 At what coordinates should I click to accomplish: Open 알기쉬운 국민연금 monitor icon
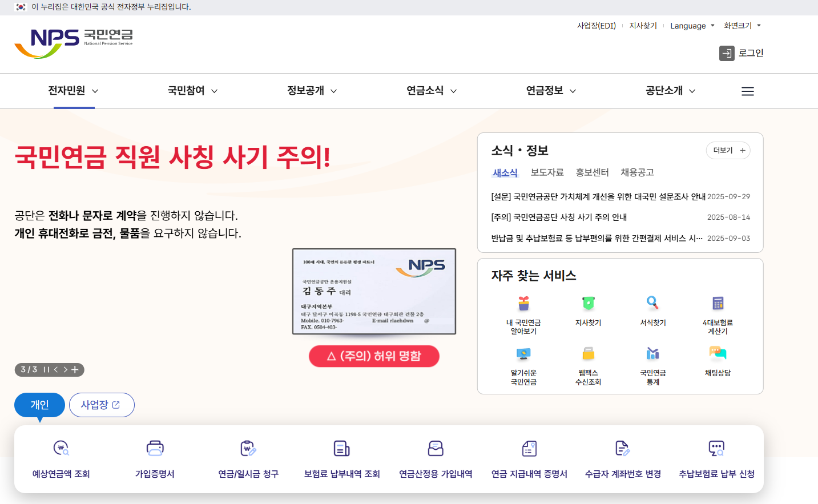point(523,354)
